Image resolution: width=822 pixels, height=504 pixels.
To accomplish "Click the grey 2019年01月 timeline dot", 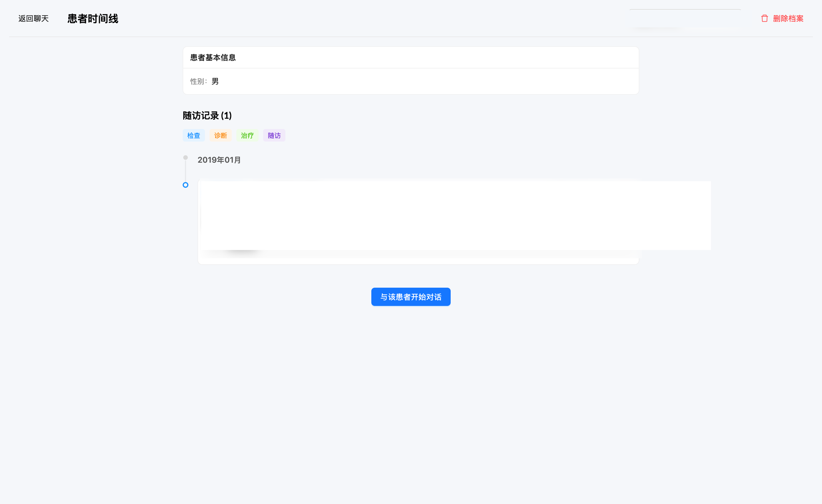I will [x=186, y=158].
